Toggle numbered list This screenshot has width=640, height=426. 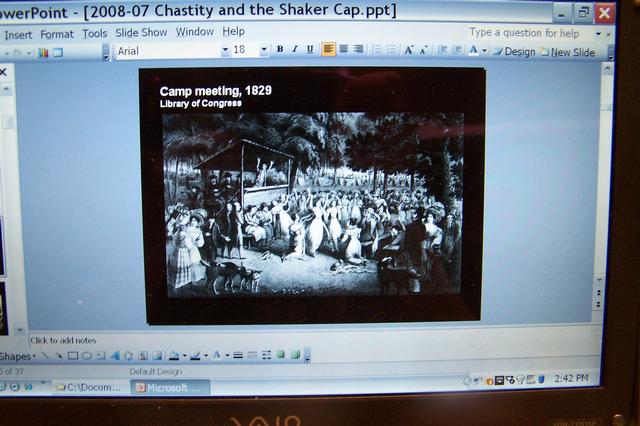pos(378,50)
